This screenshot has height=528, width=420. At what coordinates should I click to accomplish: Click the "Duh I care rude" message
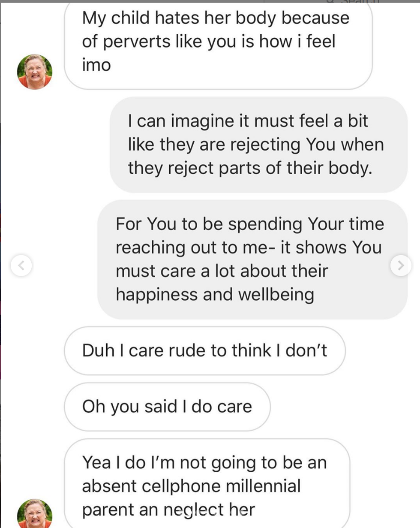(204, 350)
